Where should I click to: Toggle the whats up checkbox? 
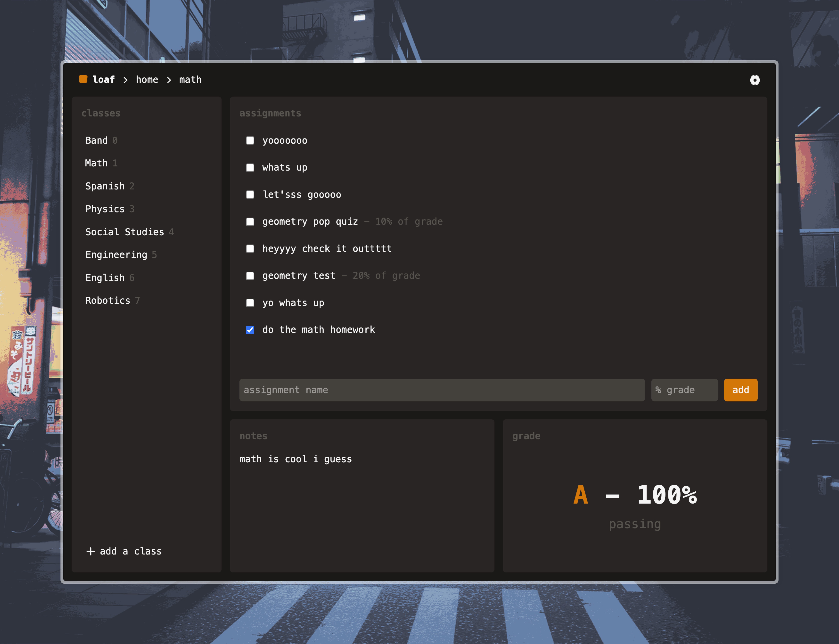point(250,168)
